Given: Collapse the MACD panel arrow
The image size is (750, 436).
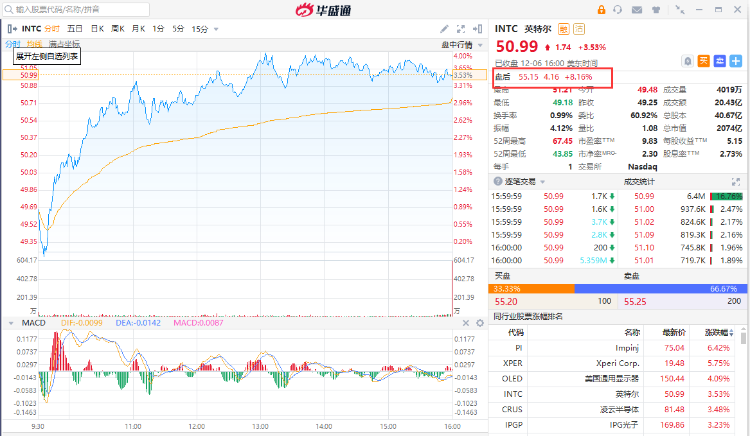Looking at the screenshot, I should [x=11, y=323].
